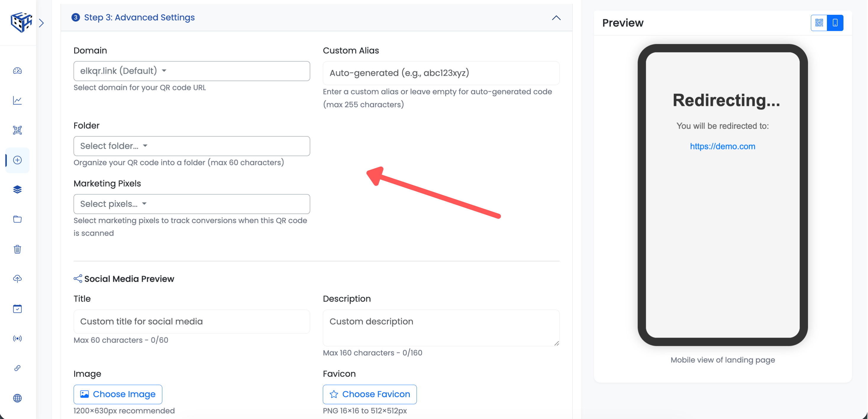Click the Choose Favicon button
The image size is (868, 419).
370,394
